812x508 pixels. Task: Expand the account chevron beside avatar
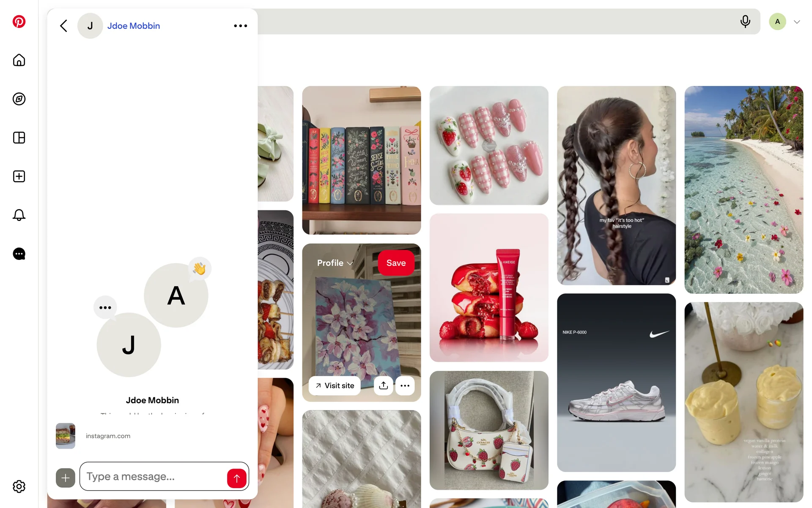pos(797,22)
